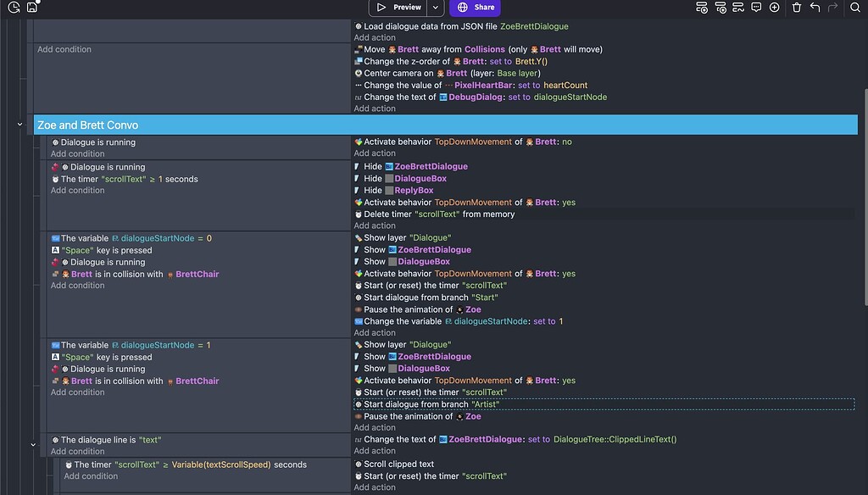Open the Share dialog
The image size is (868, 495).
pos(475,8)
